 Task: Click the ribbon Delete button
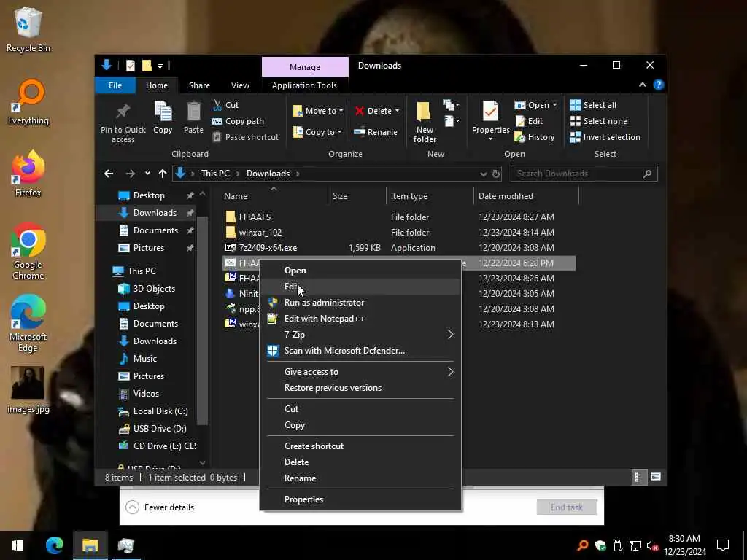point(377,111)
